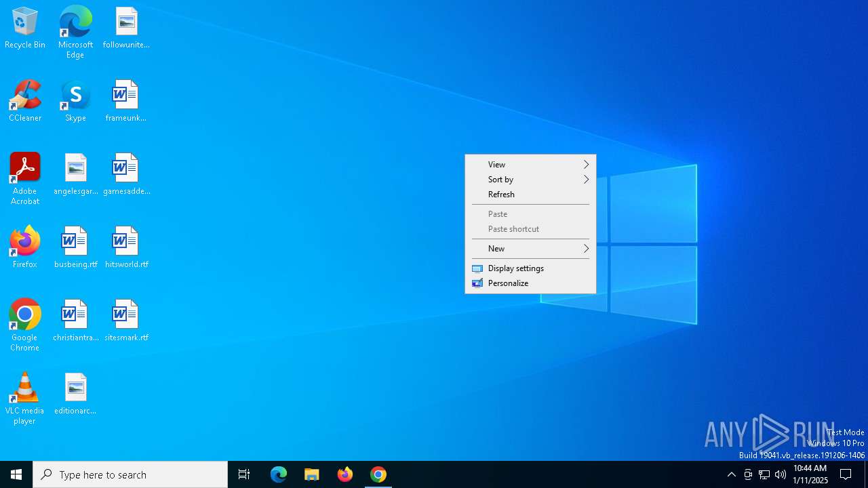Select the Google Chrome desktop shortcut
This screenshot has width=868, height=488.
(25, 325)
